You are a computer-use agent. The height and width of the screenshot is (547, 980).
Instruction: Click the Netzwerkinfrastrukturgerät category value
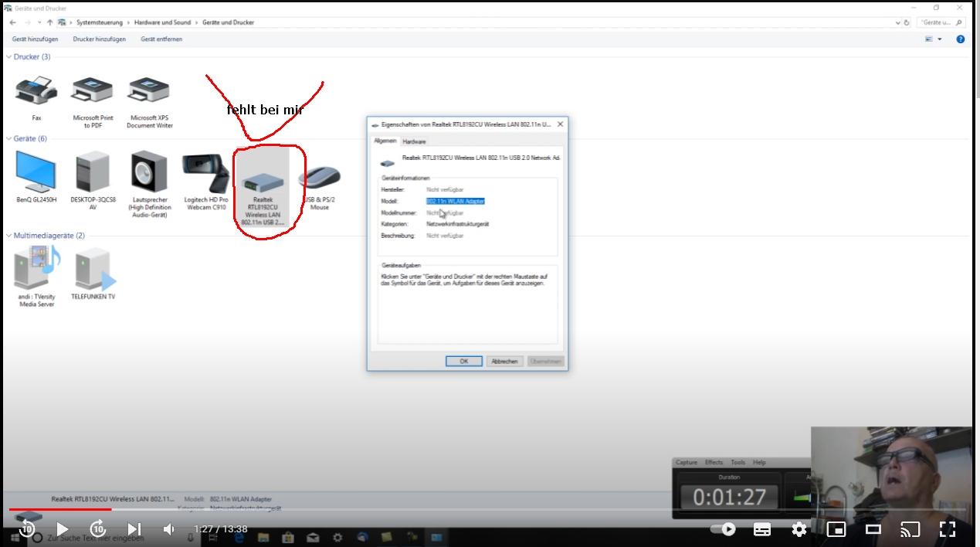click(457, 224)
